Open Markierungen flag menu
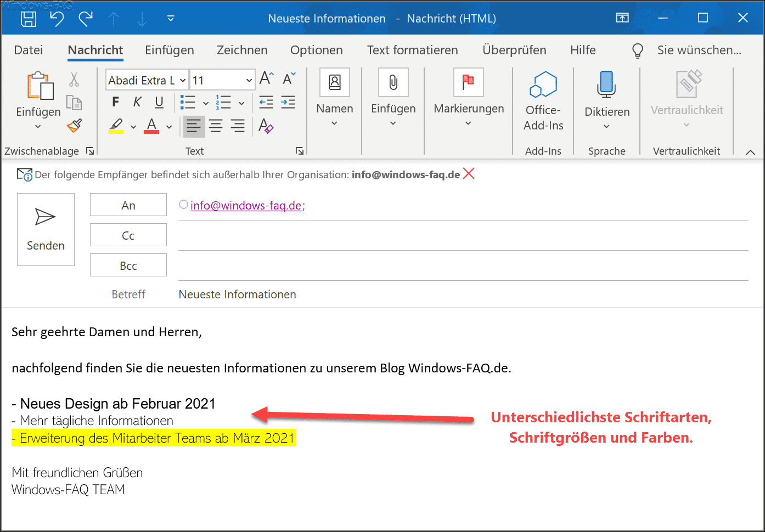This screenshot has width=765, height=532. (x=469, y=97)
